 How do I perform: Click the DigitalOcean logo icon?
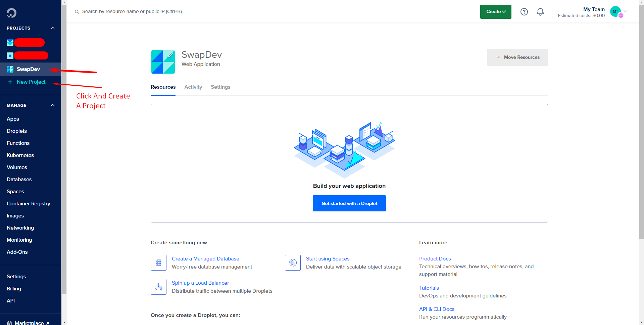(11, 13)
